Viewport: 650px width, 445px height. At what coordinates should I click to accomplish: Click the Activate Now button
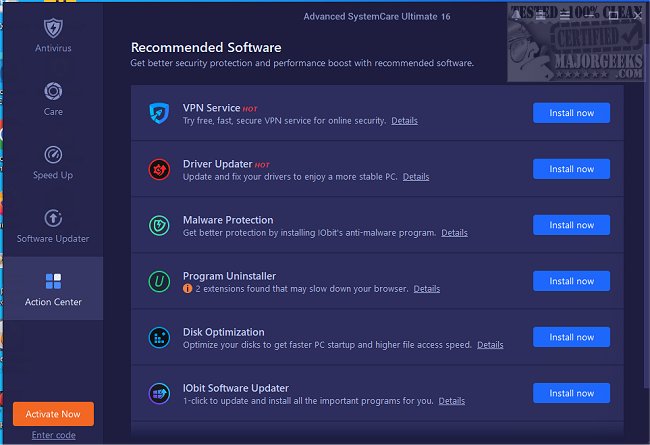tap(53, 414)
